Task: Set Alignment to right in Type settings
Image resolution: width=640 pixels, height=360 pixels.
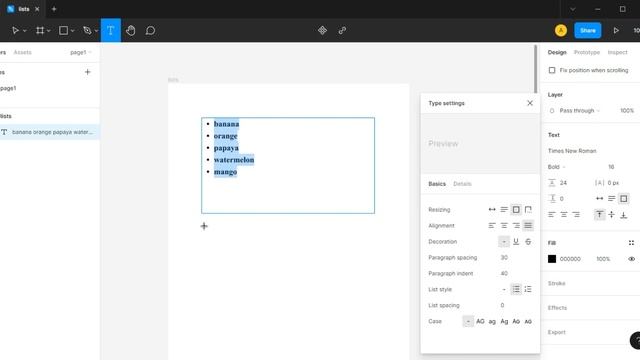Action: 516,226
